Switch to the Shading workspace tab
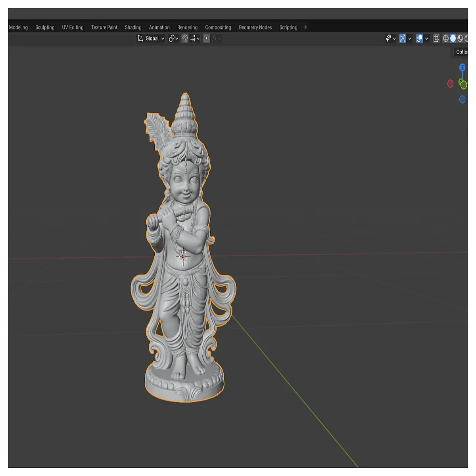The height and width of the screenshot is (476, 476). [133, 27]
